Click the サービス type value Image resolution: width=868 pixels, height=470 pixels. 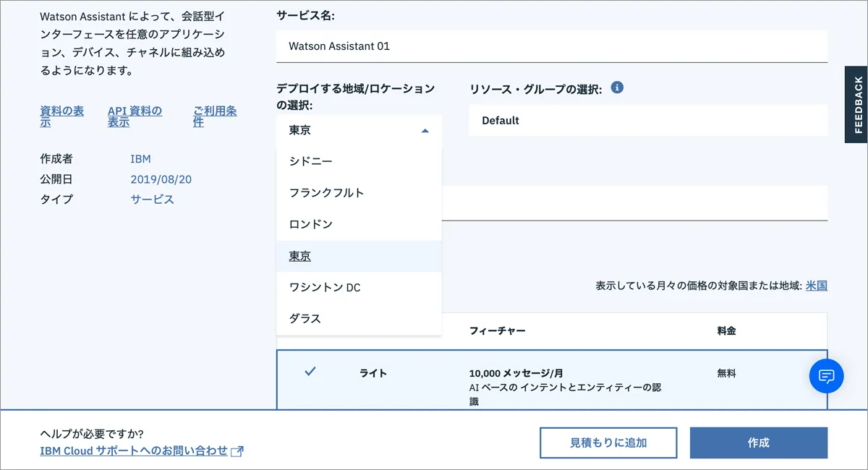(152, 200)
